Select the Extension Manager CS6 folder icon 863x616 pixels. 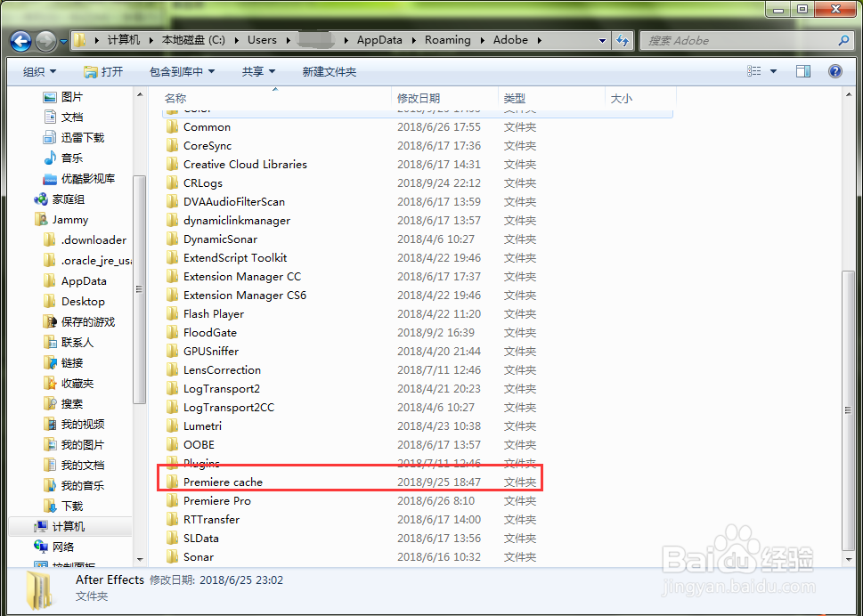[172, 296]
